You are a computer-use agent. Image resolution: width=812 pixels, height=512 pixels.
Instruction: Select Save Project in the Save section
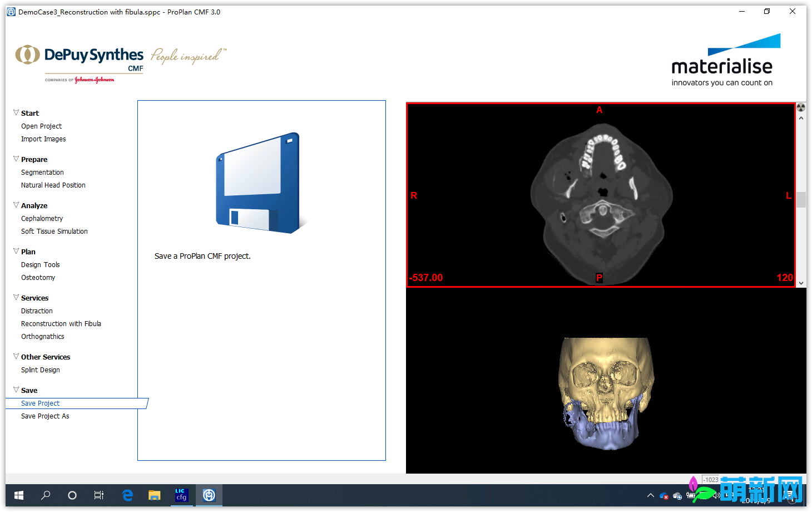pos(40,403)
